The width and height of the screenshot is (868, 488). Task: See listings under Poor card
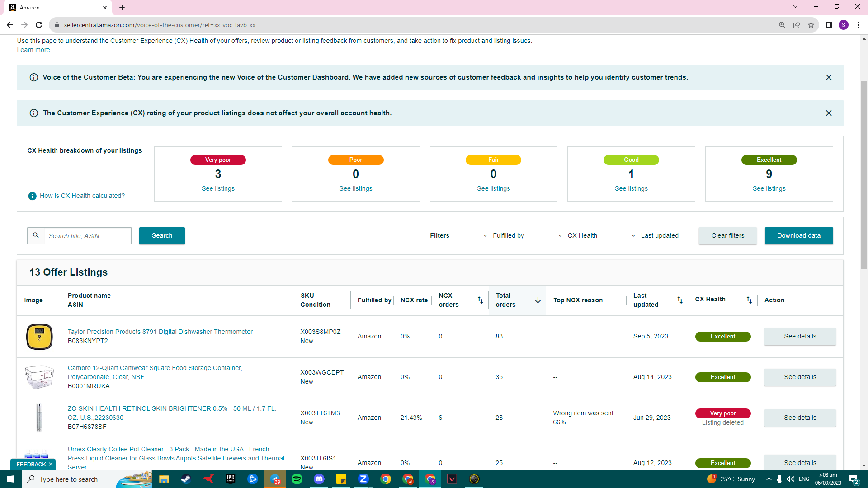(356, 189)
